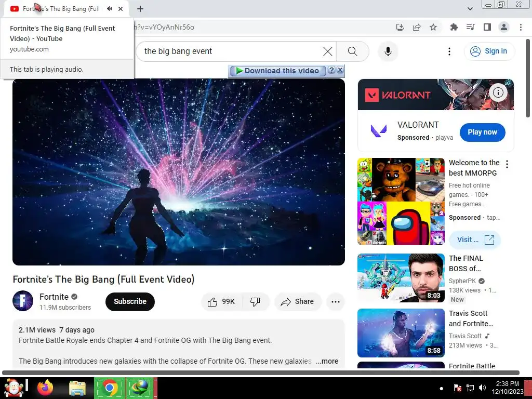Open Travis Scott and Fortnite... title
532x399 pixels.
(471, 318)
